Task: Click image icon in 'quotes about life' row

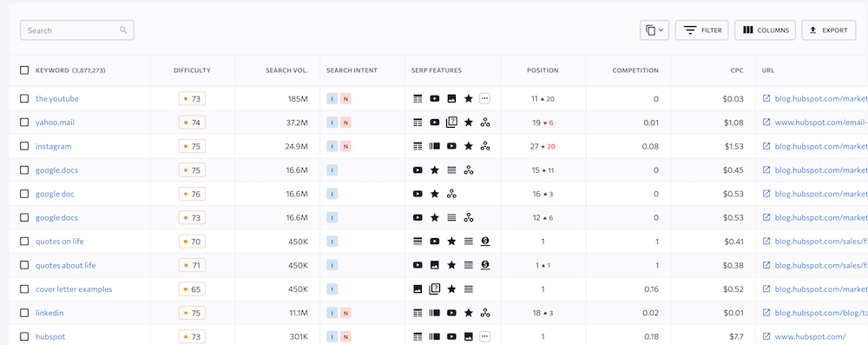Action: click(x=435, y=265)
